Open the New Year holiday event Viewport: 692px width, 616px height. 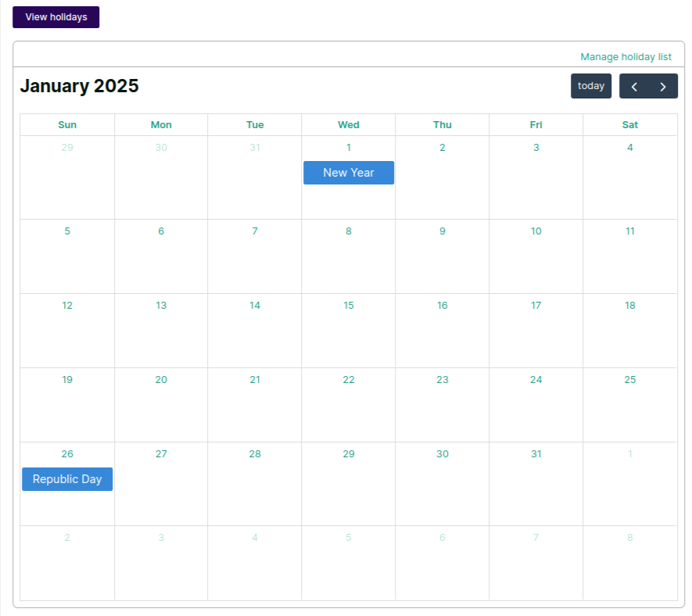pyautogui.click(x=349, y=173)
